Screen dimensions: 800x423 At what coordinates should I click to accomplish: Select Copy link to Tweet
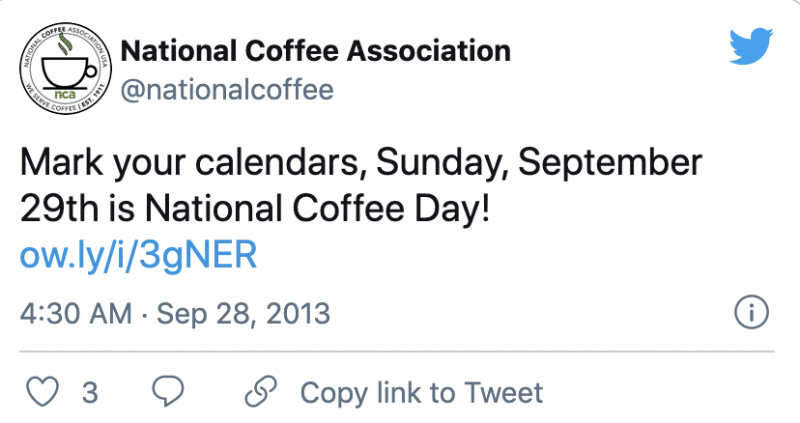[421, 392]
